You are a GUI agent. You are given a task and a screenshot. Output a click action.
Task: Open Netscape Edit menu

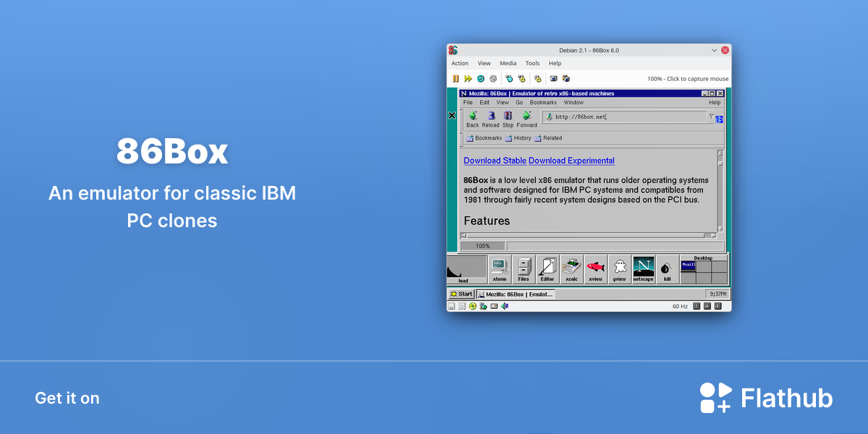pos(485,103)
